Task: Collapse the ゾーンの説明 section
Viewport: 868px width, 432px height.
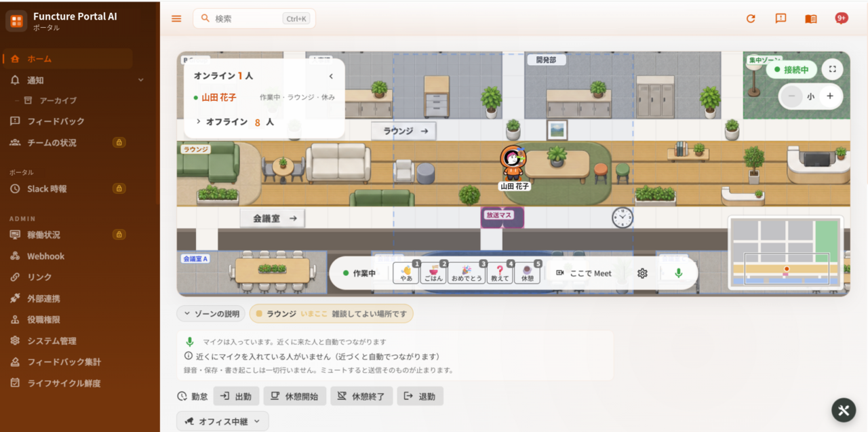Action: pyautogui.click(x=211, y=314)
